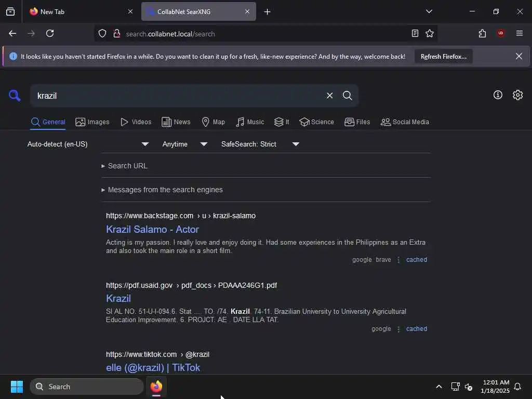Viewport: 532px width, 399px height.
Task: Switch to Science search category
Action: point(316,122)
